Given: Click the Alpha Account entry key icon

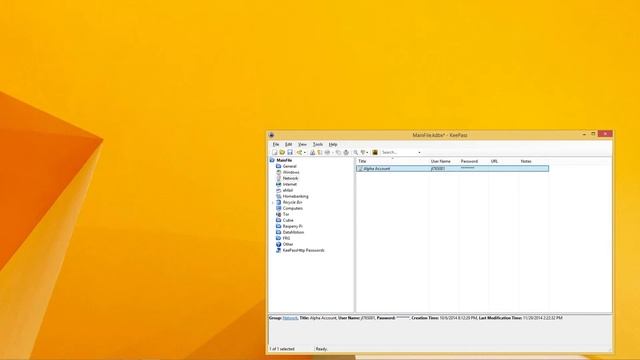Looking at the screenshot, I should point(360,169).
